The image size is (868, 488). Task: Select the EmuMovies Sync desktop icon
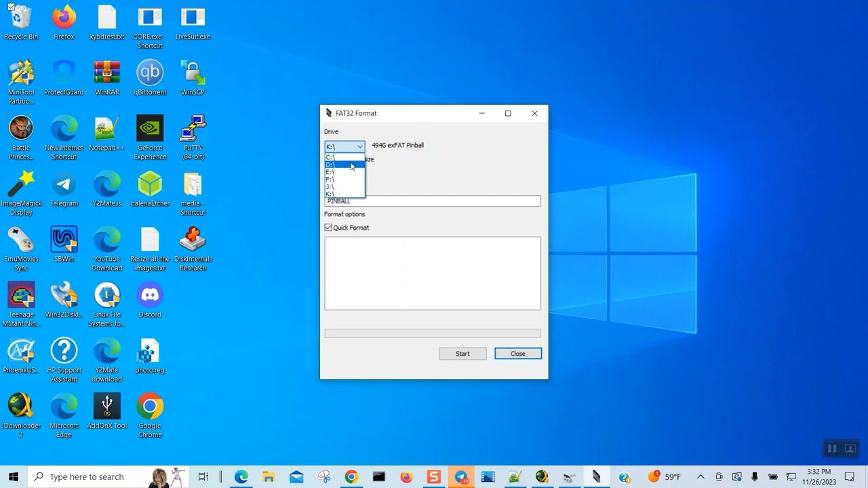21,249
